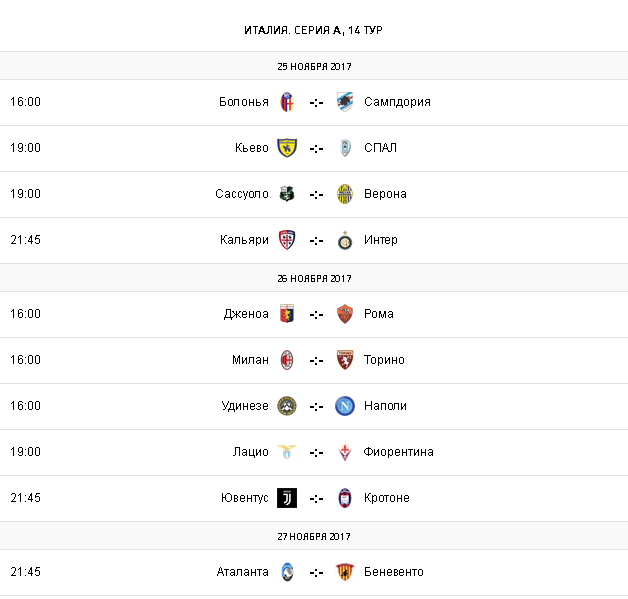The image size is (628, 599).
Task: Click the Torino club crest icon
Action: [x=345, y=360]
